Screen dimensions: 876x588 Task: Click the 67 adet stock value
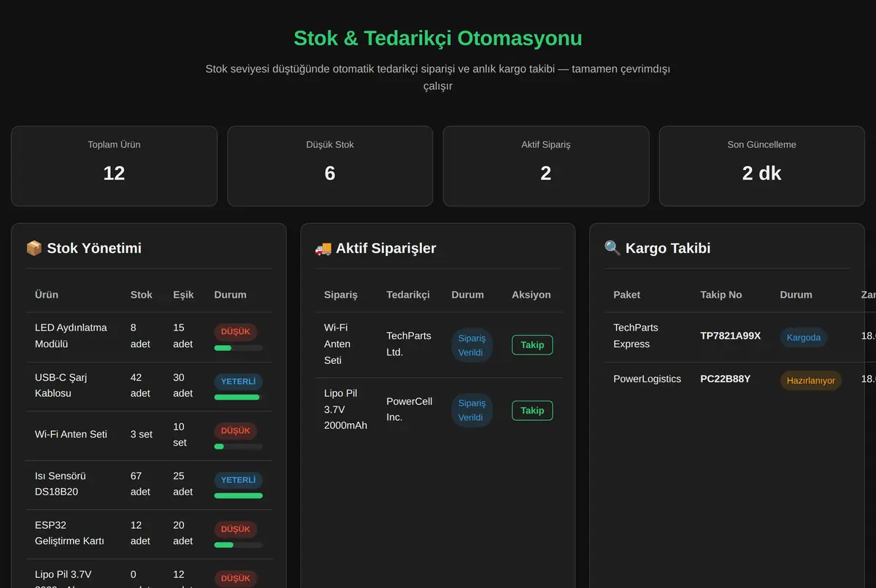pyautogui.click(x=141, y=484)
